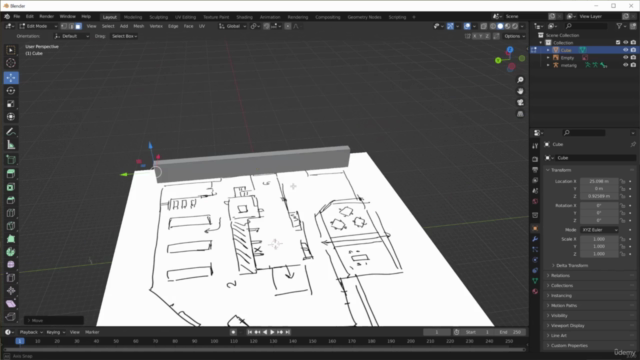This screenshot has width=640, height=360.
Task: Expand Cube in outliner tree
Action: tap(548, 50)
